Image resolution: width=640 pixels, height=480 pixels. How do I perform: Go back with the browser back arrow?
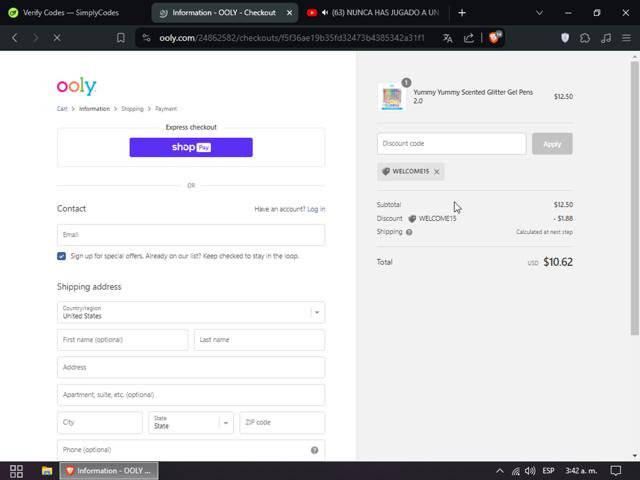pyautogui.click(x=15, y=38)
